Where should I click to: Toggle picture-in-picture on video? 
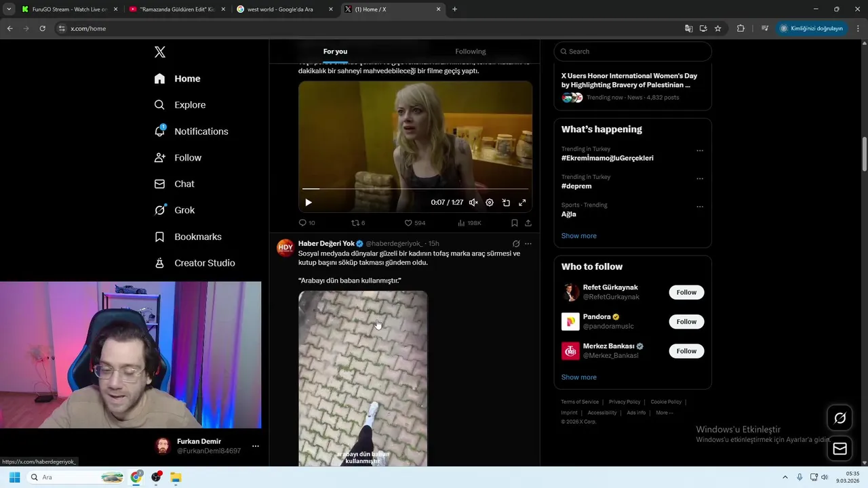[506, 203]
